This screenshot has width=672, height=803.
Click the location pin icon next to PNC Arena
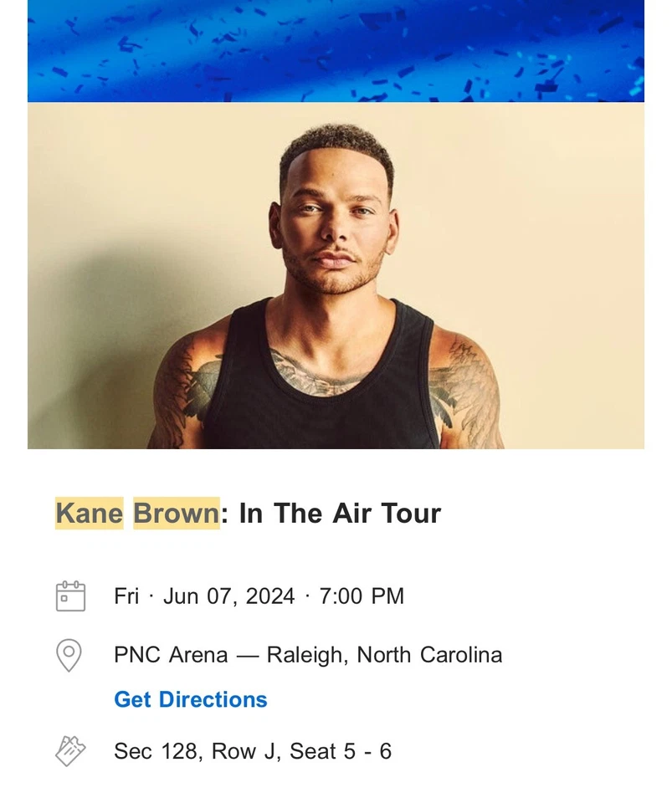click(71, 655)
